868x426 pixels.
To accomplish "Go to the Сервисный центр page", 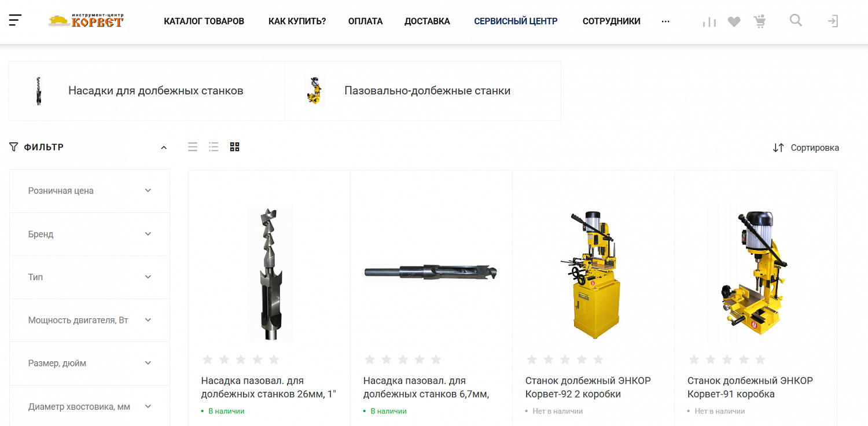I will tap(516, 21).
